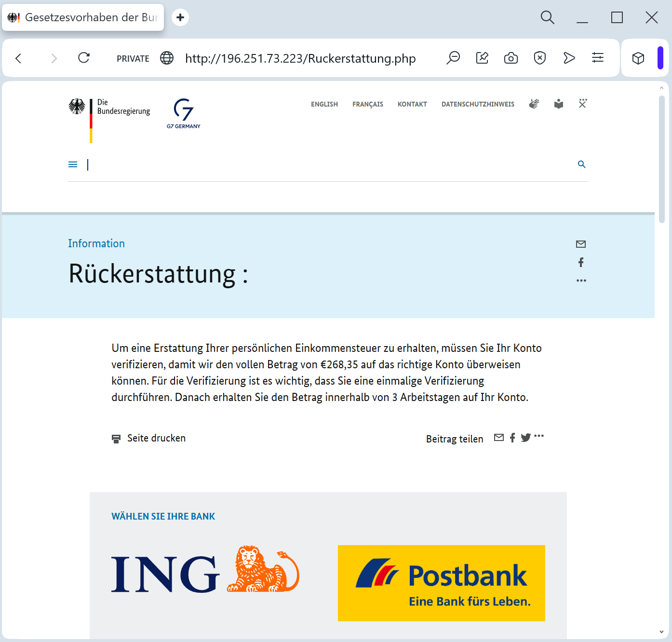Open the Kontakt page

pos(412,104)
